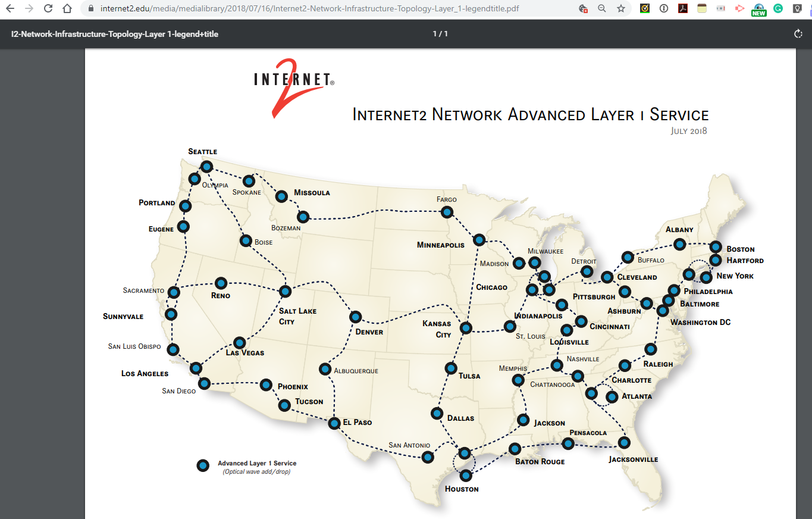Open the 1Password extension icon
812x519 pixels.
tap(664, 9)
